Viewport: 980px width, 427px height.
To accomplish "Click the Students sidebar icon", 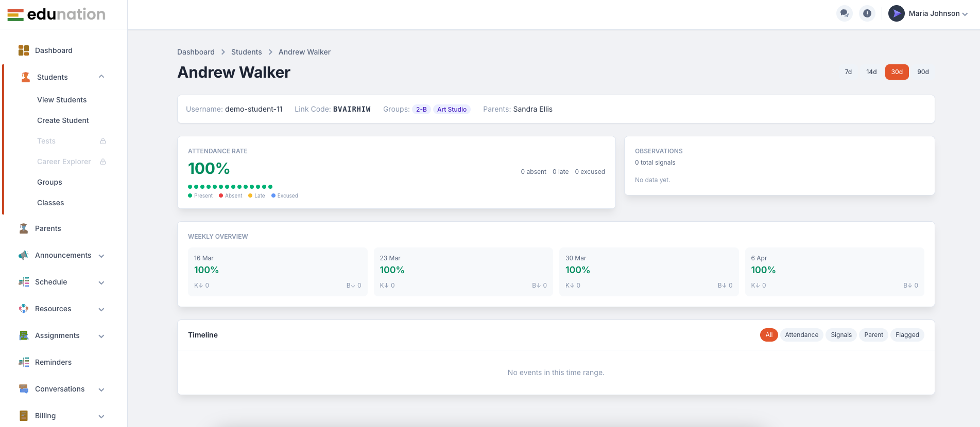I will pos(26,77).
